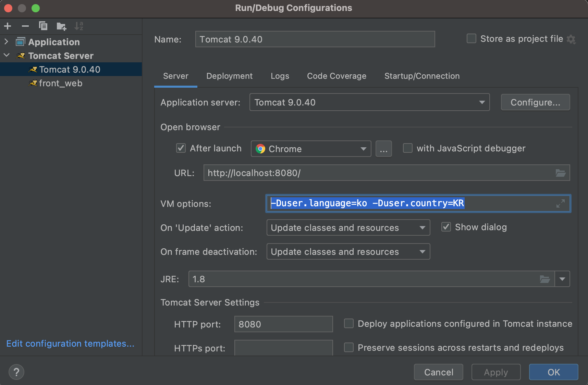Enable Store as project file
588x385 pixels.
(x=471, y=38)
